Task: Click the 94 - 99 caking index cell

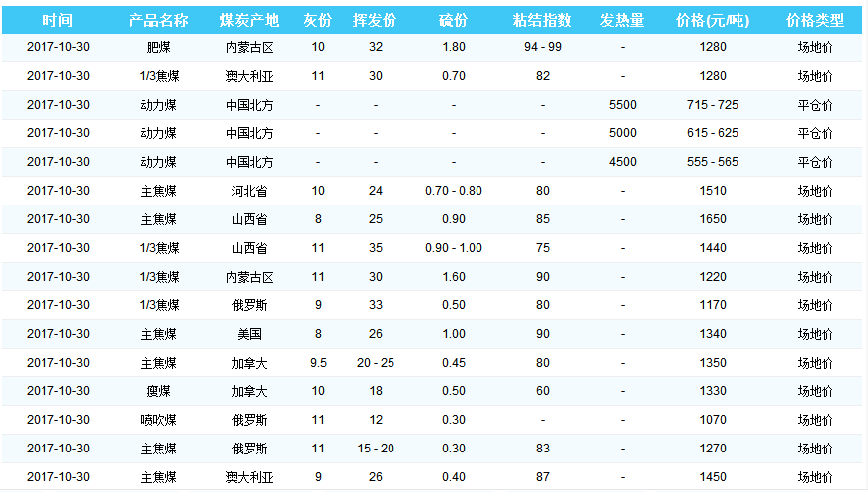Action: click(543, 47)
